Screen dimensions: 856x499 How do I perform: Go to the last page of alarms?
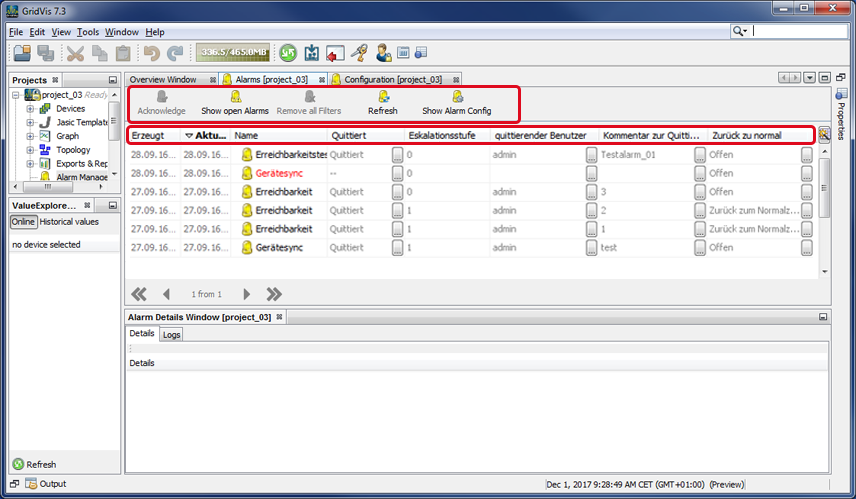point(274,294)
